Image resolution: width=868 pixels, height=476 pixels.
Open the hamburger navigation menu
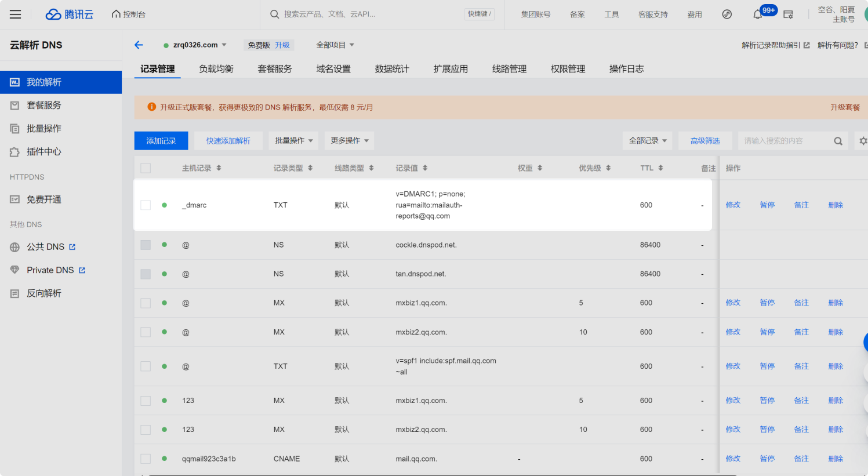pos(16,14)
